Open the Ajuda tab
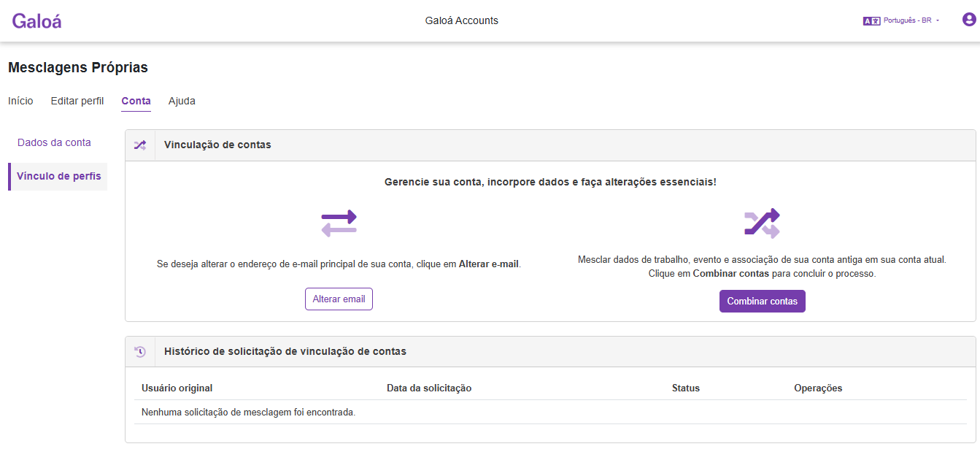Image resolution: width=980 pixels, height=460 pixels. tap(182, 101)
